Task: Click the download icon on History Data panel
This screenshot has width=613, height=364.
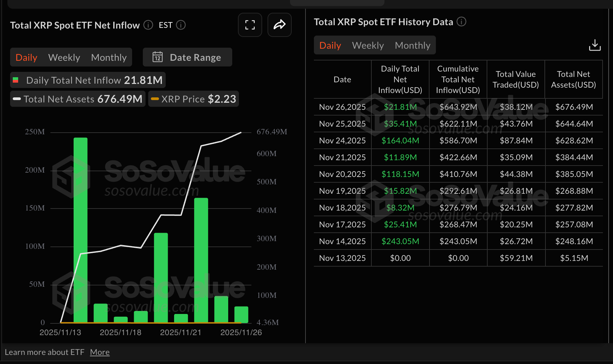Action: click(x=595, y=45)
